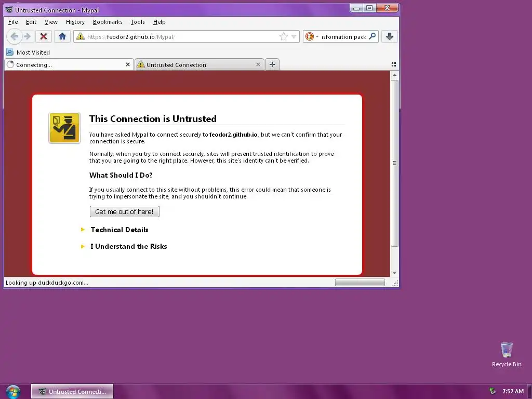
Task: Stop loading with the red X button
Action: pyautogui.click(x=44, y=37)
